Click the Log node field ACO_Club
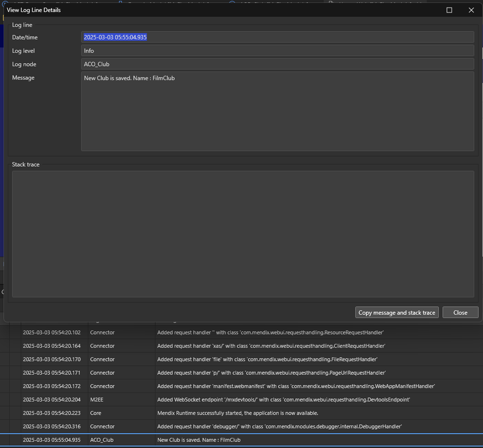The width and height of the screenshot is (483, 448). 277,64
